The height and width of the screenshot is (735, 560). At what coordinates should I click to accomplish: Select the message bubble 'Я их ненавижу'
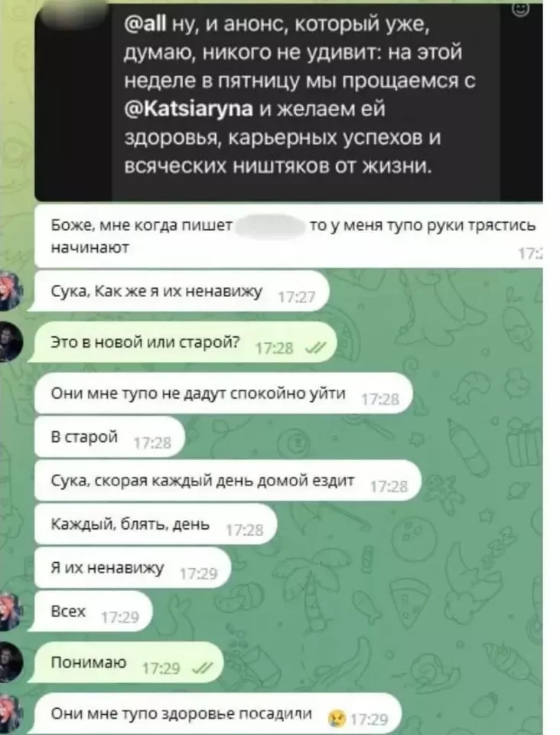(x=133, y=568)
